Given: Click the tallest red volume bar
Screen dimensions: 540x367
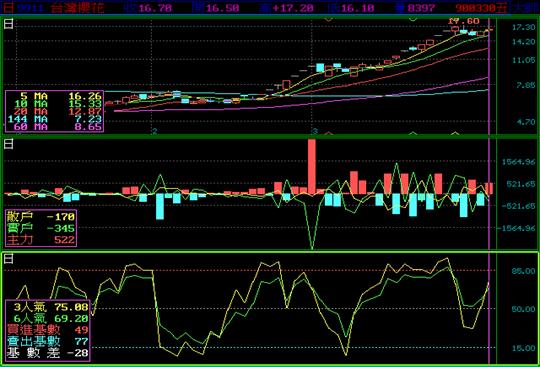Looking at the screenshot, I should tap(312, 167).
